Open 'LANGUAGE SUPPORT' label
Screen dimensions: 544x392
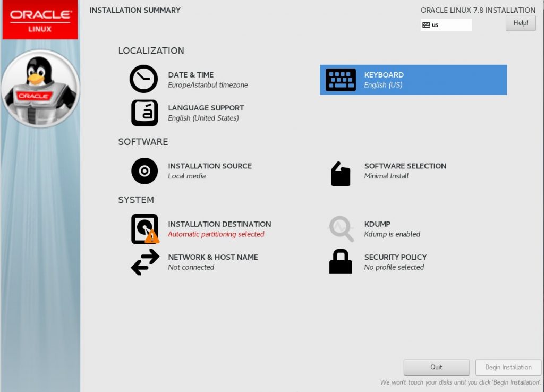coord(206,108)
